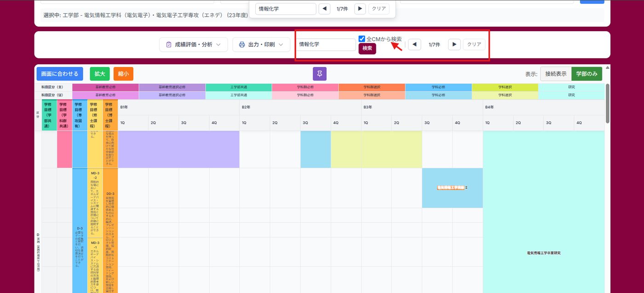This screenshot has height=293, width=644.
Task: Click the D-3 learning goal cell
Action: [80, 231]
